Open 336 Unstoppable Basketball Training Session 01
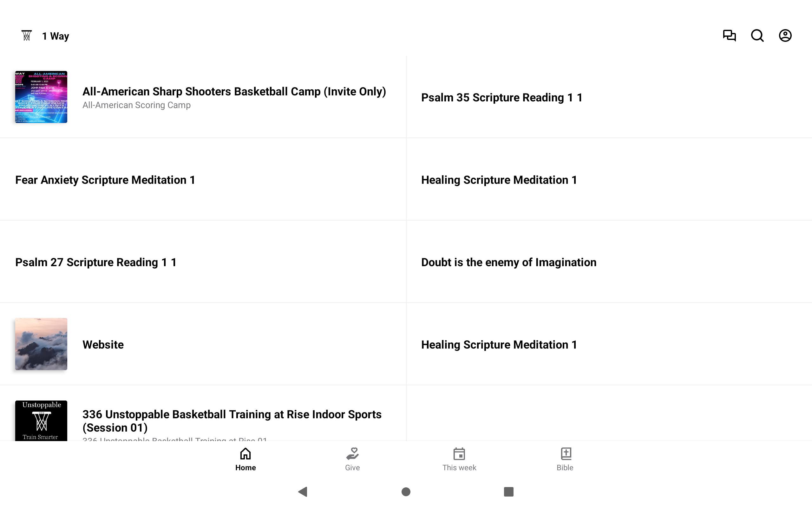Screen dimensions: 812x507 coord(232,421)
